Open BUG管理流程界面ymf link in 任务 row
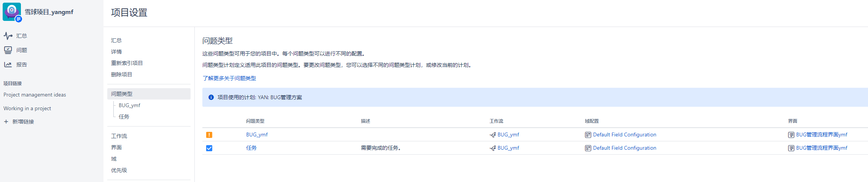 pyautogui.click(x=822, y=148)
